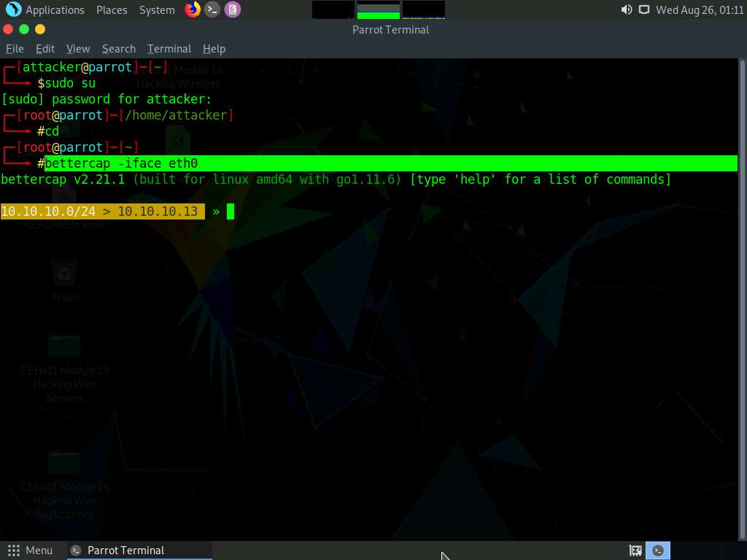Screen dimensions: 747x560
Task: Open the System menu
Action: (157, 10)
